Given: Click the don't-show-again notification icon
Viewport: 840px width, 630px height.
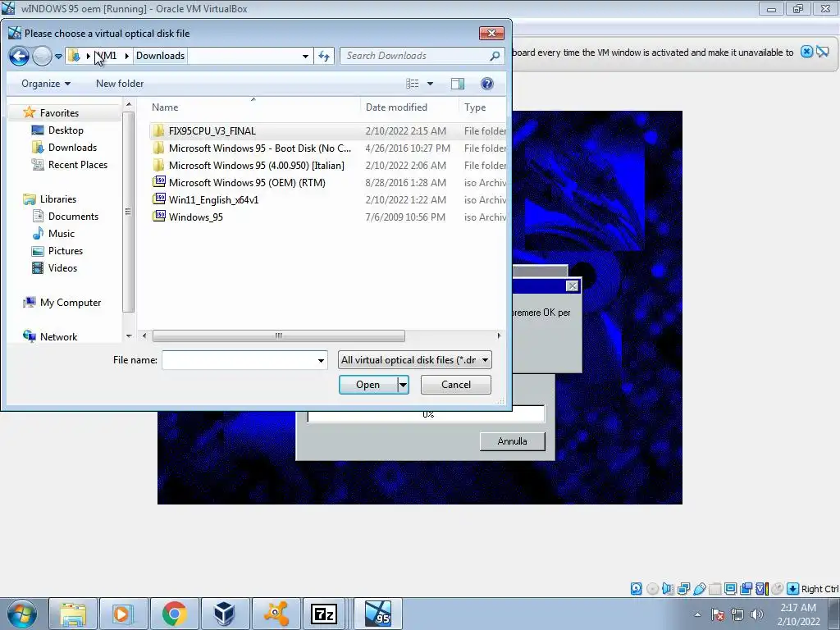Looking at the screenshot, I should (822, 52).
